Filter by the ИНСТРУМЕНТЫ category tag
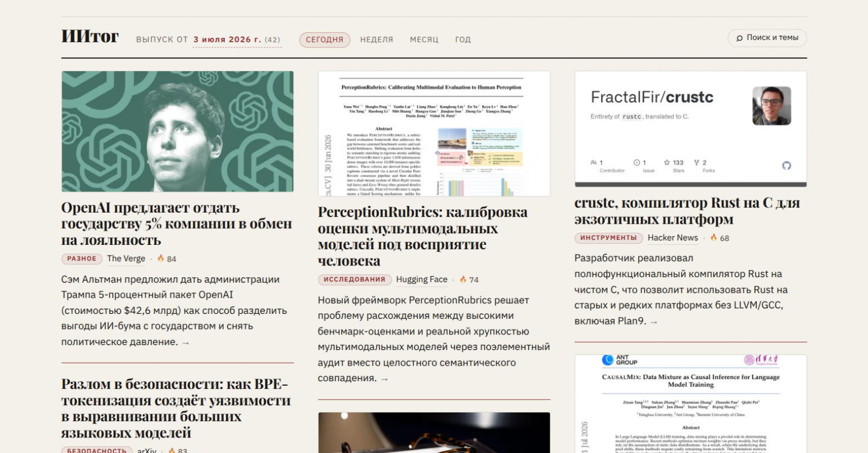This screenshot has width=868, height=453. click(x=608, y=238)
